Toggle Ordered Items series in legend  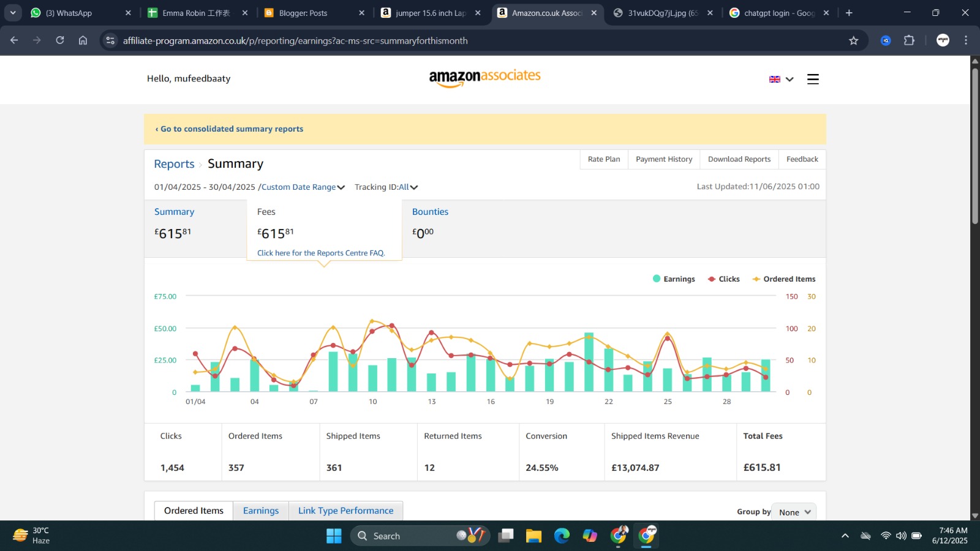click(784, 279)
